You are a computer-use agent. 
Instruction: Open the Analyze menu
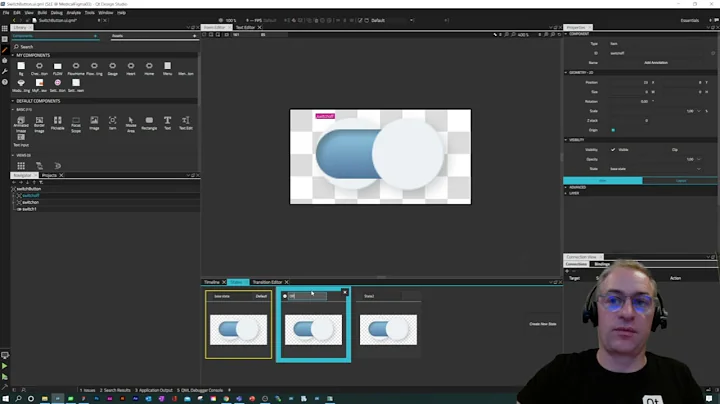tap(73, 13)
